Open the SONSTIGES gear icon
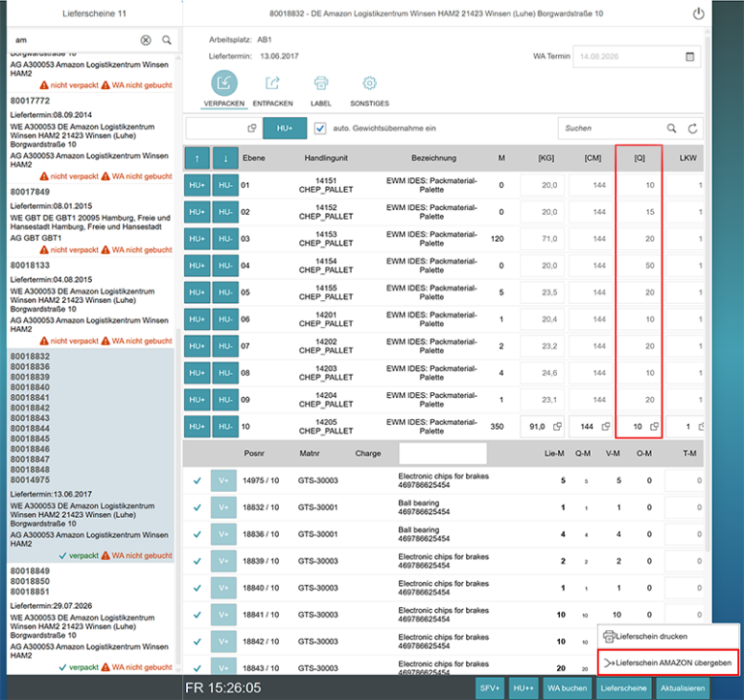Screen dimensions: 744x700 point(369,83)
